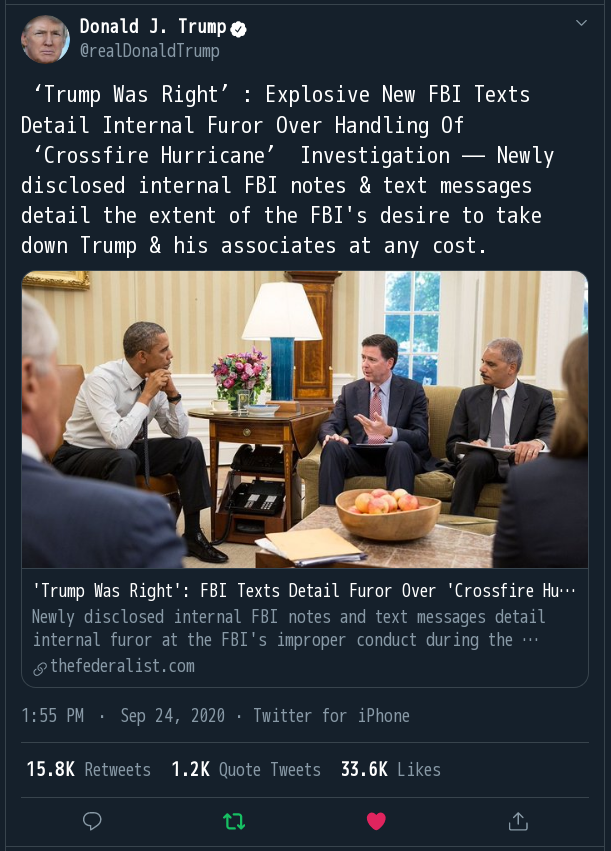611x851 pixels.
Task: Click the blue verified badge
Action: [239, 28]
